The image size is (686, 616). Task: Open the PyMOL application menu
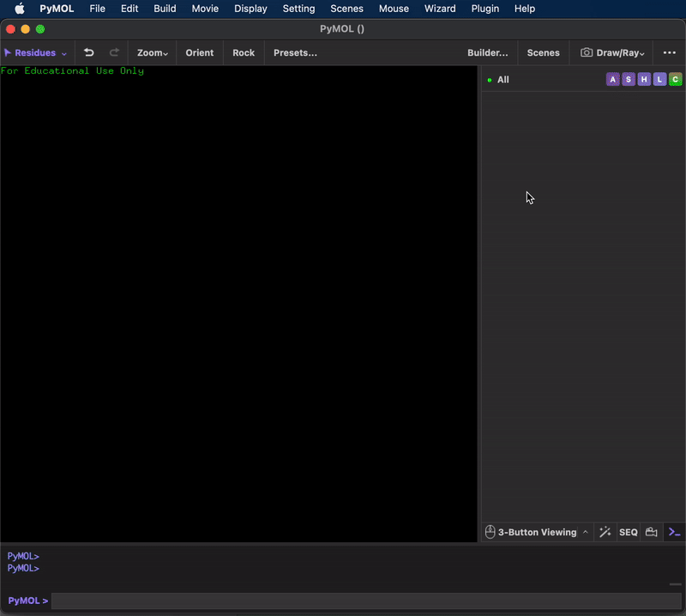[x=57, y=9]
